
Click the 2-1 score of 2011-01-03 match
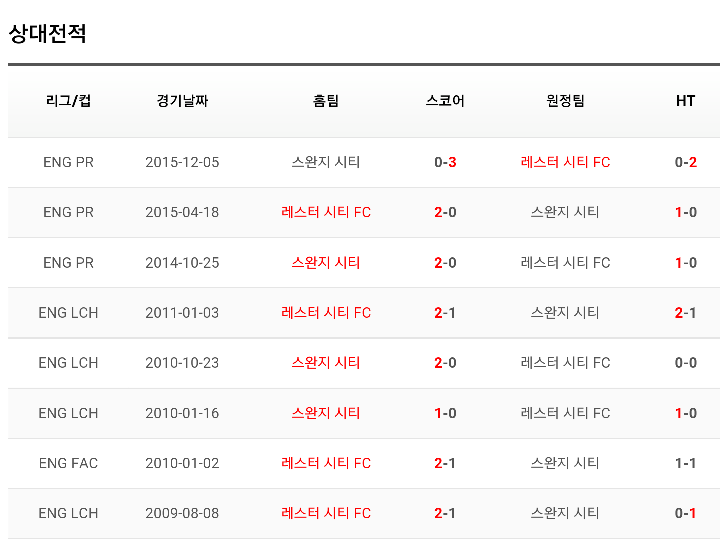click(x=445, y=313)
